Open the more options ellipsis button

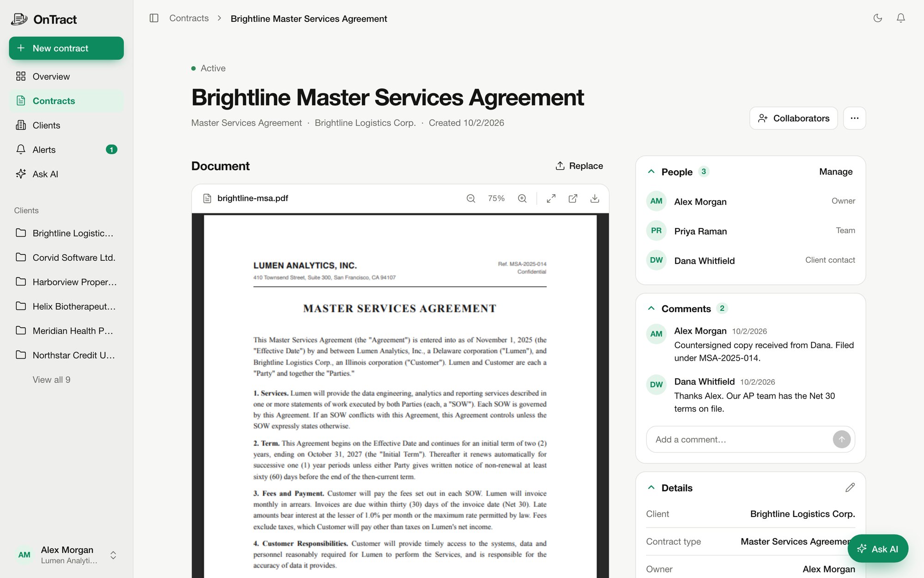click(x=855, y=118)
